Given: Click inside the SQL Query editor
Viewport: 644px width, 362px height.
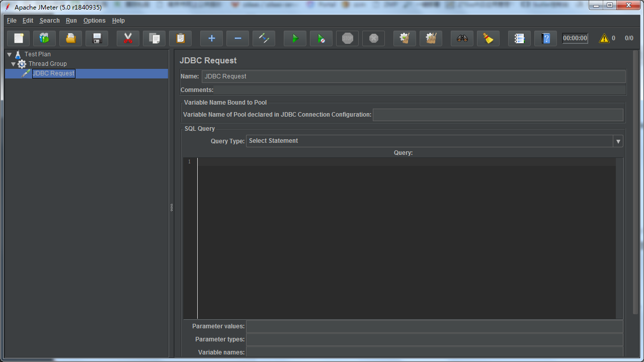Looking at the screenshot, I should click(x=407, y=238).
